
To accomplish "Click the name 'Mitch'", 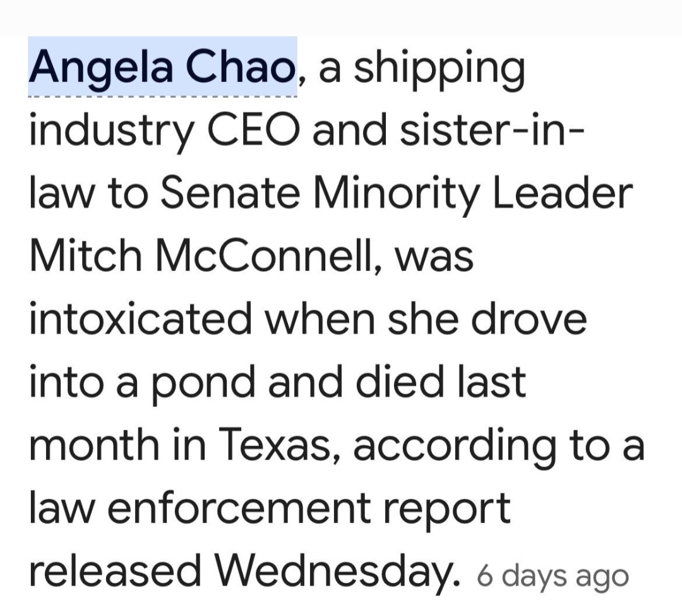I will pyautogui.click(x=83, y=255).
